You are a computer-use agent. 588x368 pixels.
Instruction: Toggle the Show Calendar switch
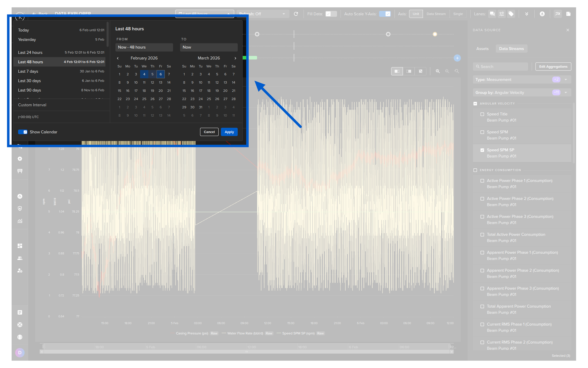tap(23, 132)
